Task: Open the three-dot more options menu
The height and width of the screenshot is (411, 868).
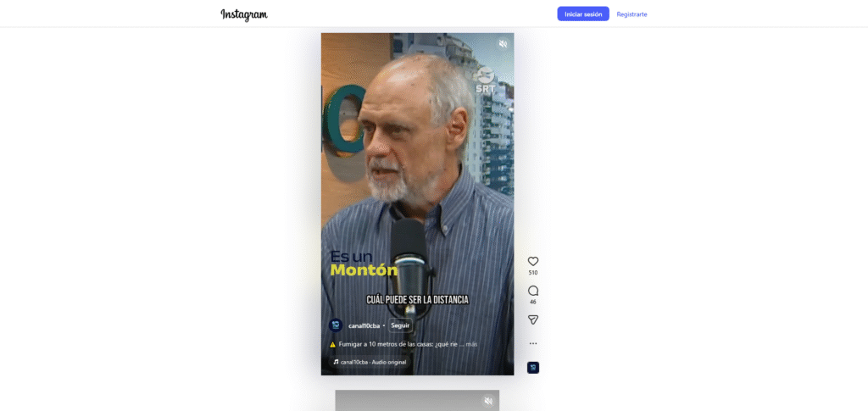Action: pyautogui.click(x=533, y=343)
